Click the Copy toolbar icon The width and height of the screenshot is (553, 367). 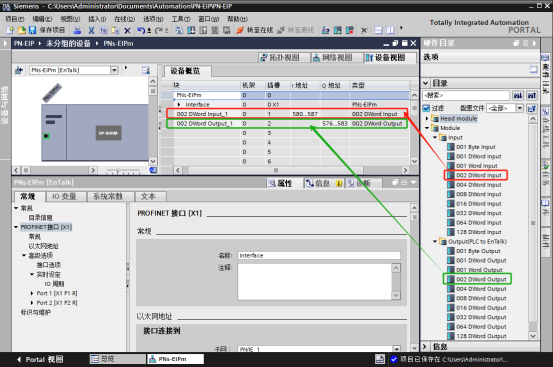coord(103,30)
